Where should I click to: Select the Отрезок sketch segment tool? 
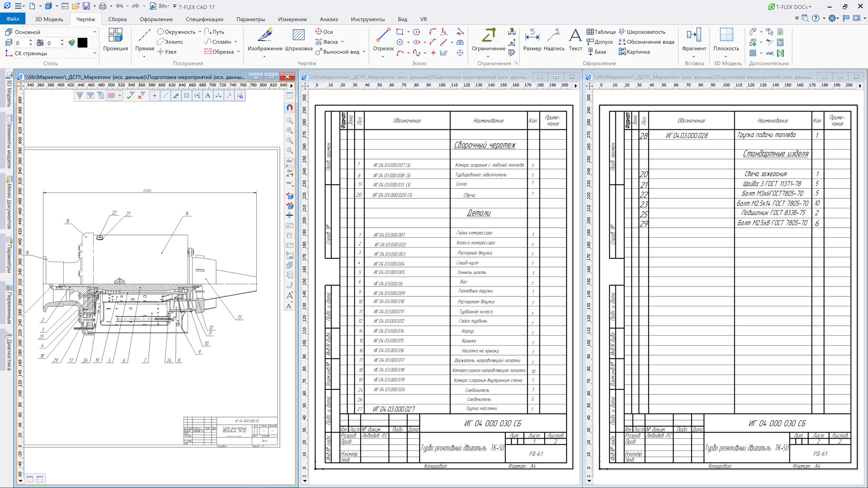click(383, 39)
